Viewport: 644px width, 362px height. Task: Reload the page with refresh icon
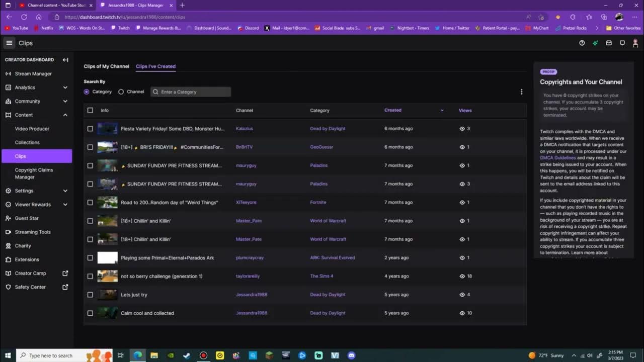pos(24,17)
